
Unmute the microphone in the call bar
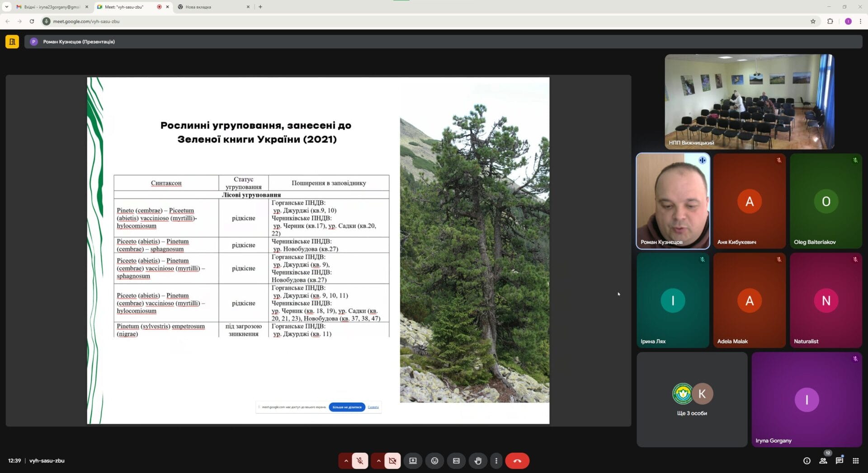[360, 461]
